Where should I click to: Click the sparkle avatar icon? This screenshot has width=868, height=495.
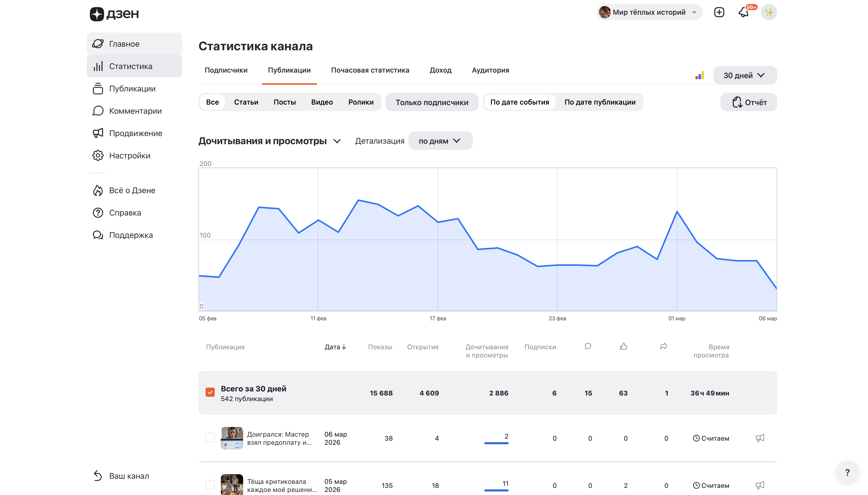(769, 13)
